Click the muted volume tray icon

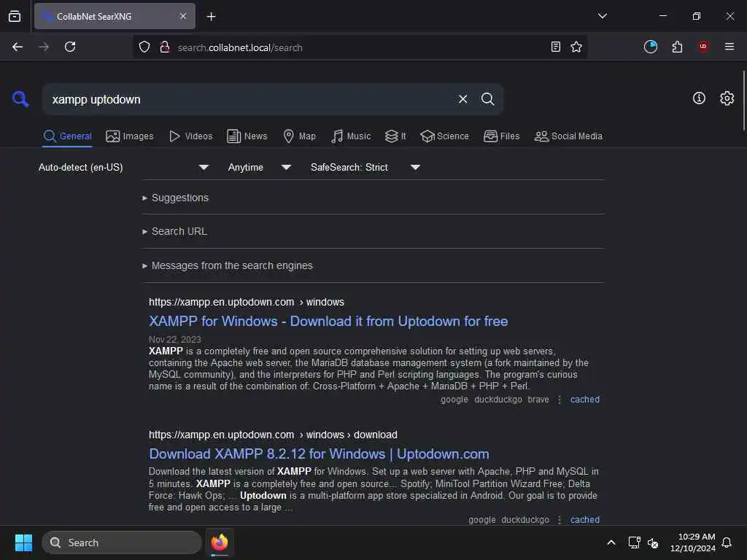(653, 542)
